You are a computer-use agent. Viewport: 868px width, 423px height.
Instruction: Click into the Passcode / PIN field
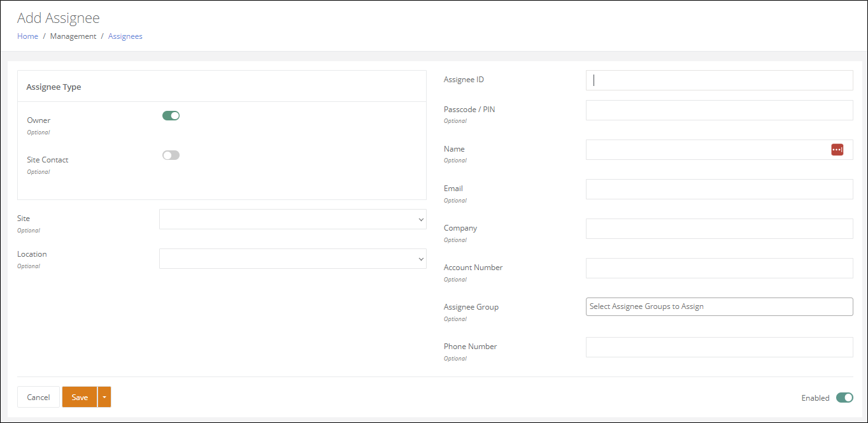(x=719, y=110)
